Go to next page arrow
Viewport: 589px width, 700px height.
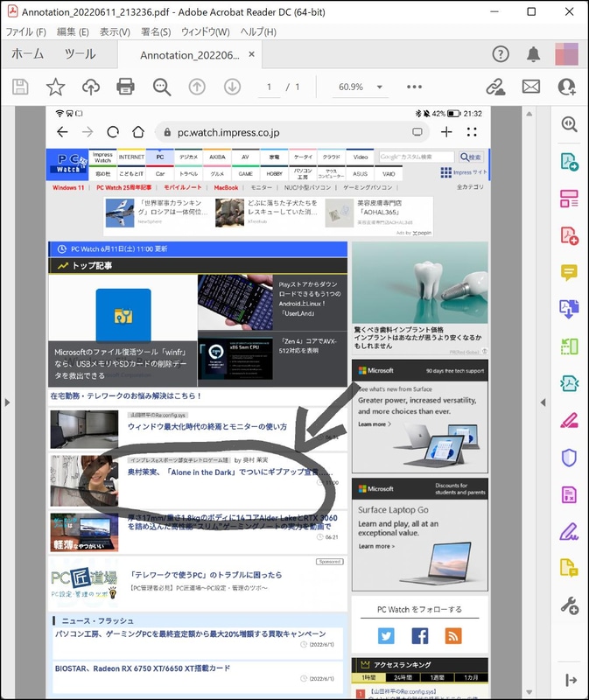232,87
